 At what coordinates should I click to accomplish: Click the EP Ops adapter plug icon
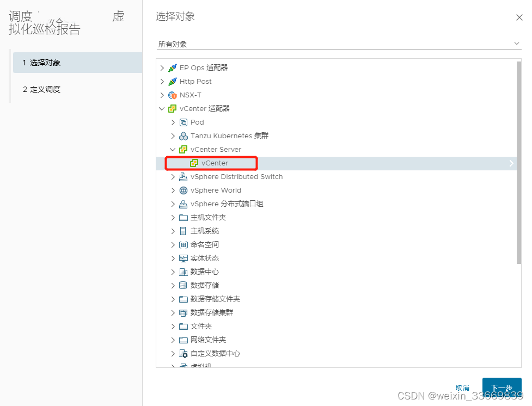[x=173, y=68]
